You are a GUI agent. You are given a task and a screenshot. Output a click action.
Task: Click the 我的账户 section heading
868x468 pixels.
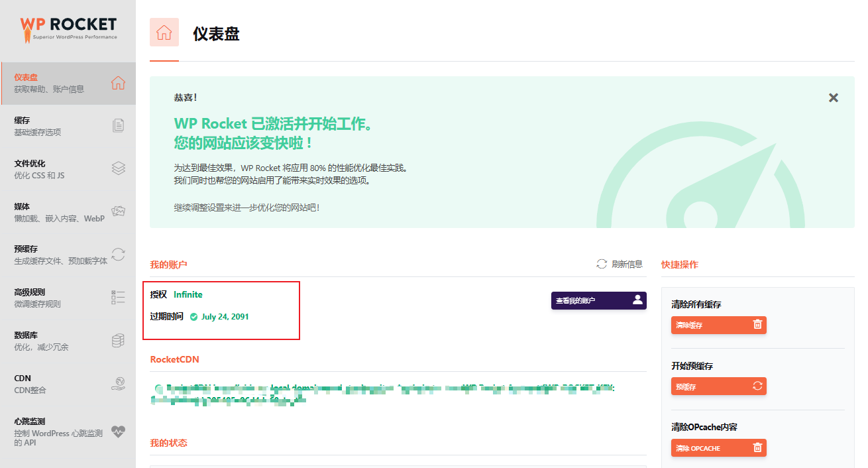coord(168,264)
